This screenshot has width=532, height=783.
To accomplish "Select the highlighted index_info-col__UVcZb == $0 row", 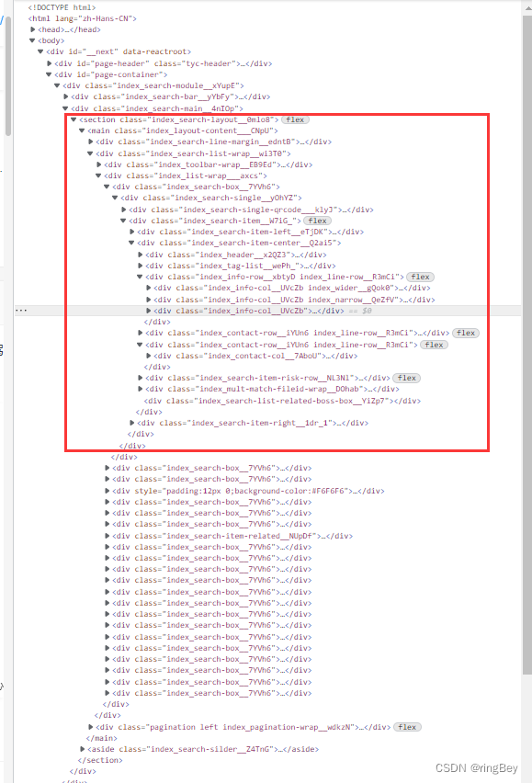I will point(267,311).
